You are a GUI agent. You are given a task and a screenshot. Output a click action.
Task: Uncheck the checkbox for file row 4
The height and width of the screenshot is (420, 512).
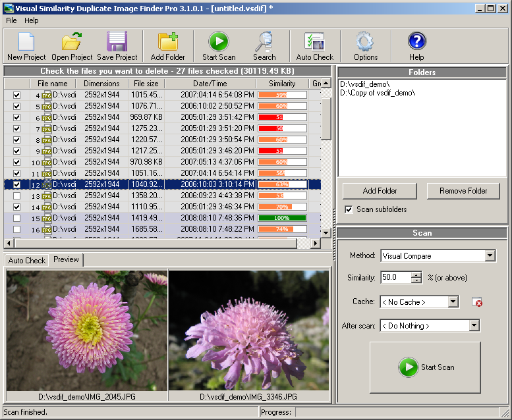[16, 95]
